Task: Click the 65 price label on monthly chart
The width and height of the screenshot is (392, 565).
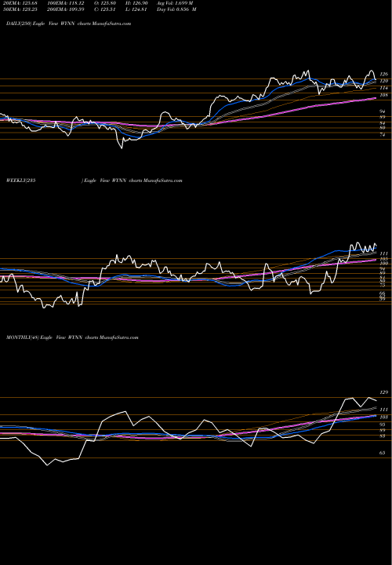Action: click(x=383, y=453)
